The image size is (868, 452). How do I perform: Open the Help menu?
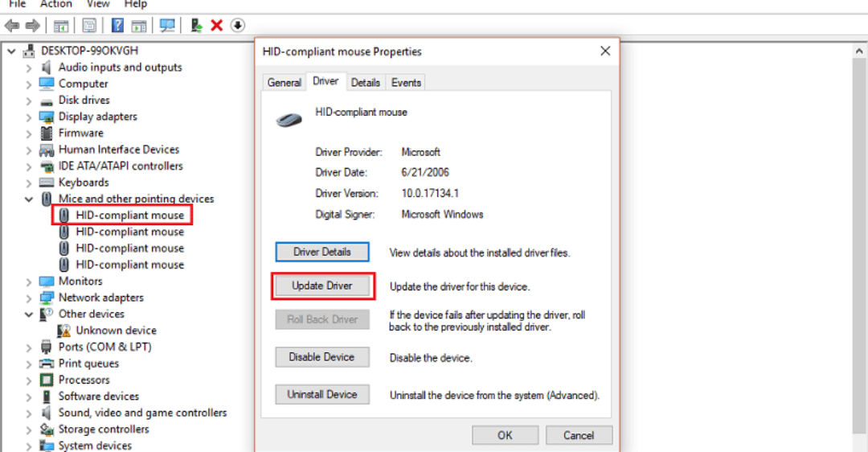136,5
